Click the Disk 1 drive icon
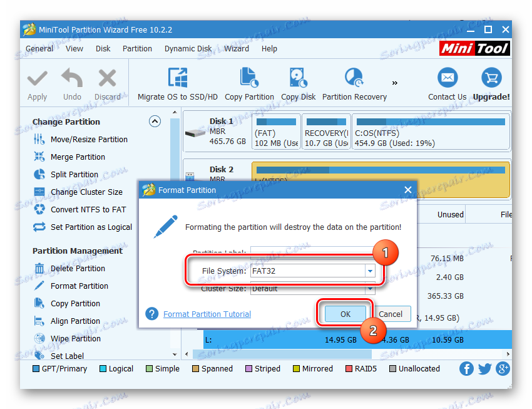Image resolution: width=532 pixels, height=409 pixels. click(x=195, y=133)
